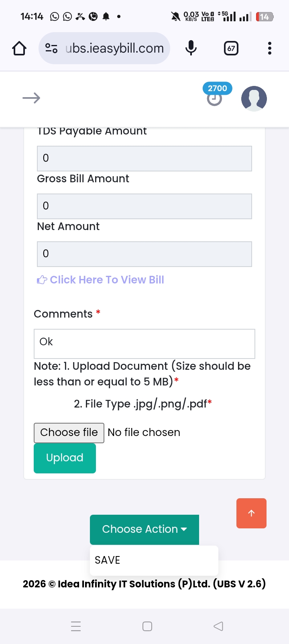Viewport: 289px width, 644px height.
Task: Tap the TDS Payable Amount field
Action: (x=144, y=159)
